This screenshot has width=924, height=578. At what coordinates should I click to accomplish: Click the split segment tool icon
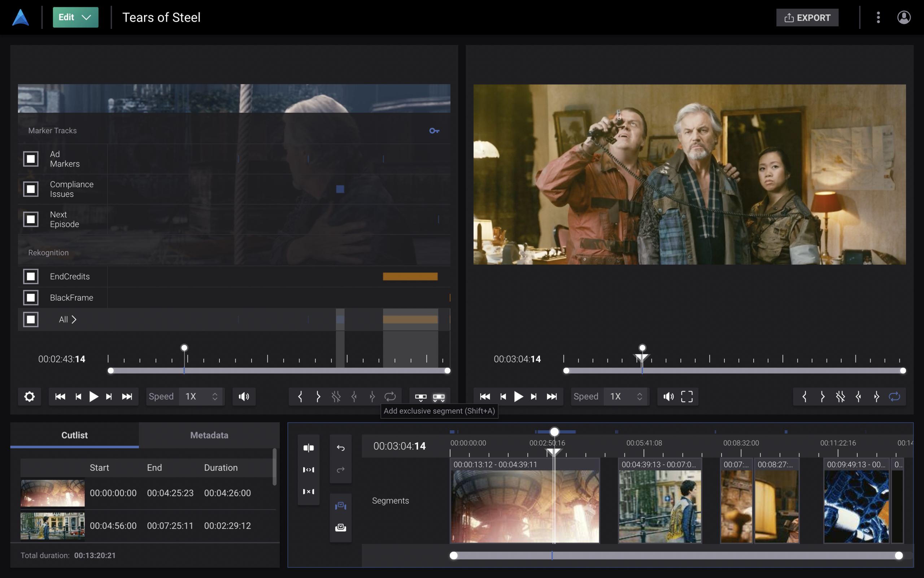click(x=309, y=448)
